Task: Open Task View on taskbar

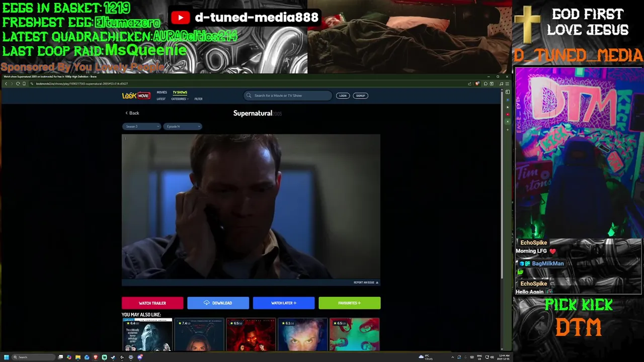Action: [x=60, y=357]
